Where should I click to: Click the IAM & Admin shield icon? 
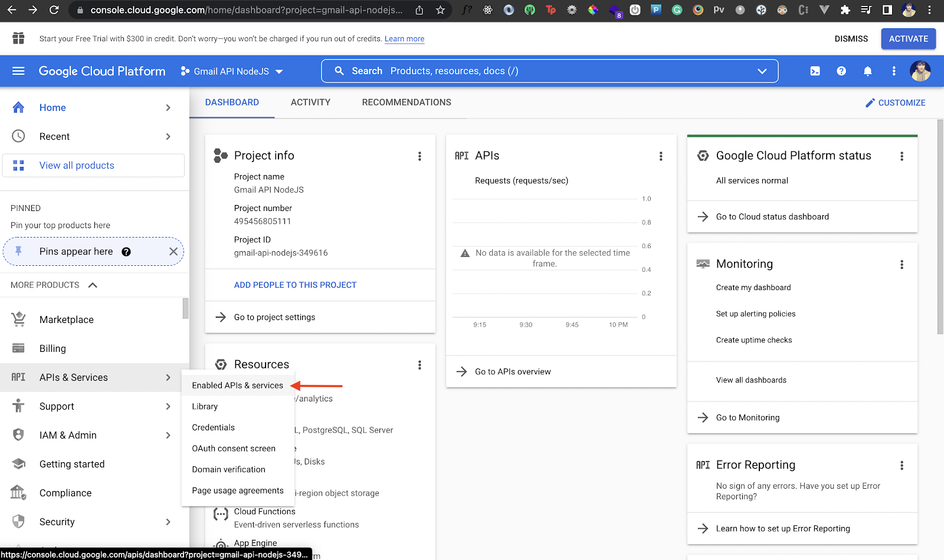point(18,435)
